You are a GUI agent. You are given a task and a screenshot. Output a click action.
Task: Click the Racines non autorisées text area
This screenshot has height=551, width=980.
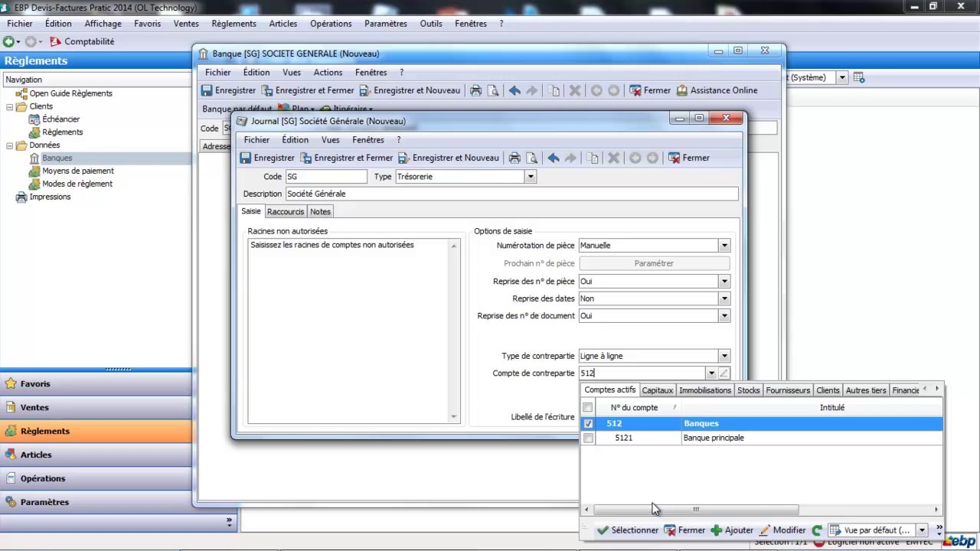[x=353, y=330]
